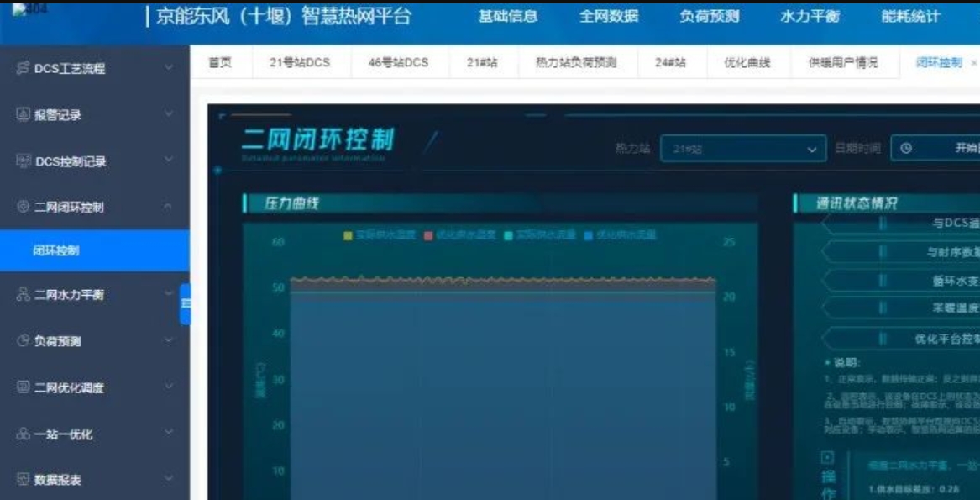Click the 二网优化调度 sidebar icon
Screen dimensions: 980x500
24,388
